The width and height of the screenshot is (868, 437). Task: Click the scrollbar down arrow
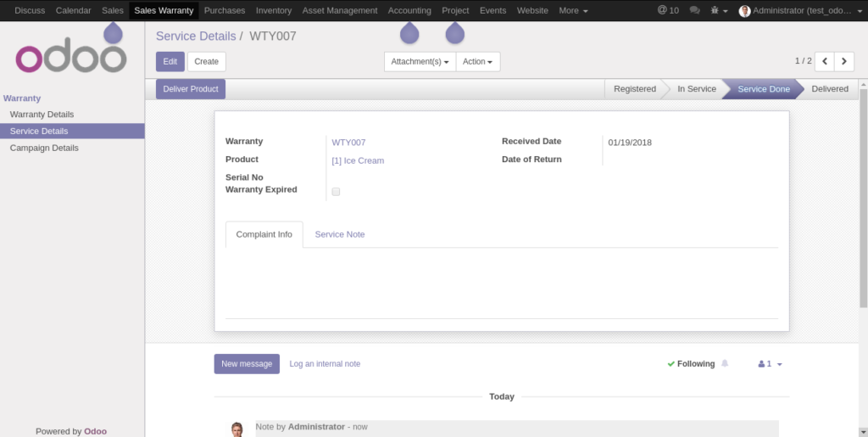tap(863, 431)
